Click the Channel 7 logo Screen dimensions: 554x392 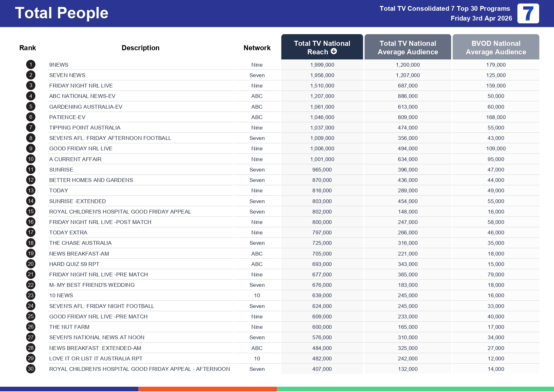[528, 14]
